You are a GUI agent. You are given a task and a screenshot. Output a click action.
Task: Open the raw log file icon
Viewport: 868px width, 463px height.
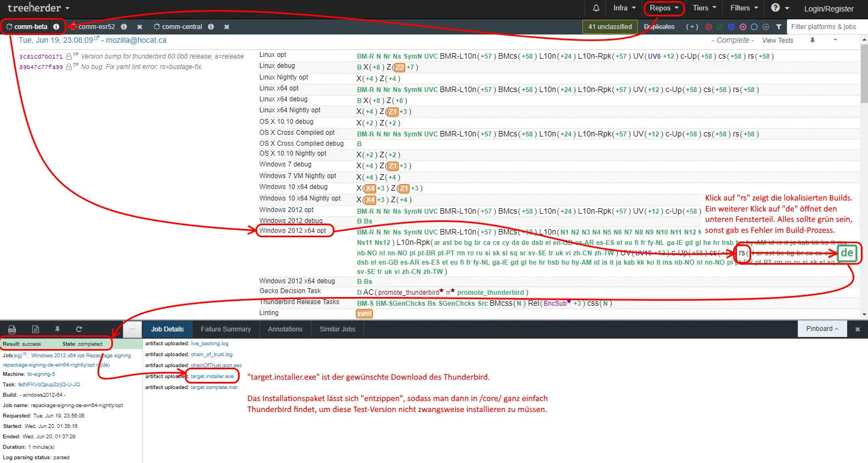(x=35, y=329)
